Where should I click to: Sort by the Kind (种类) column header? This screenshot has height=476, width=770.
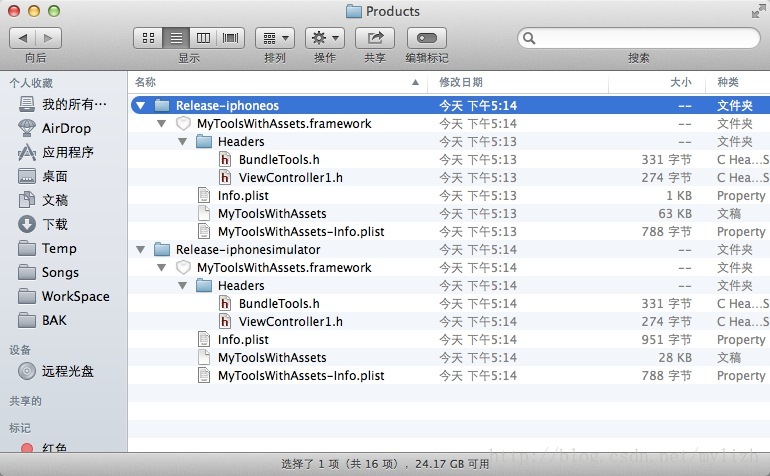(x=738, y=83)
